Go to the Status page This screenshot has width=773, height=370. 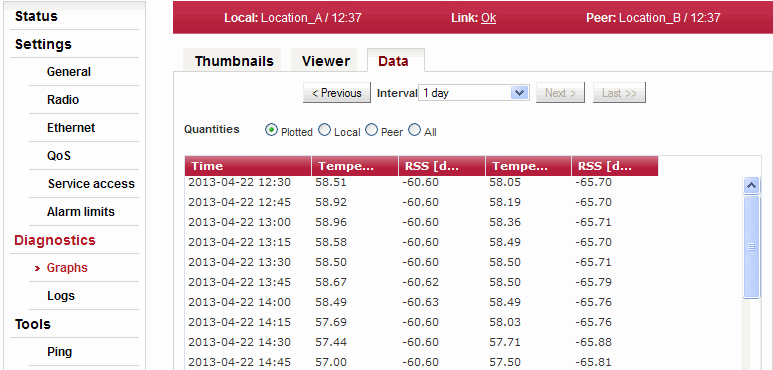(x=36, y=16)
